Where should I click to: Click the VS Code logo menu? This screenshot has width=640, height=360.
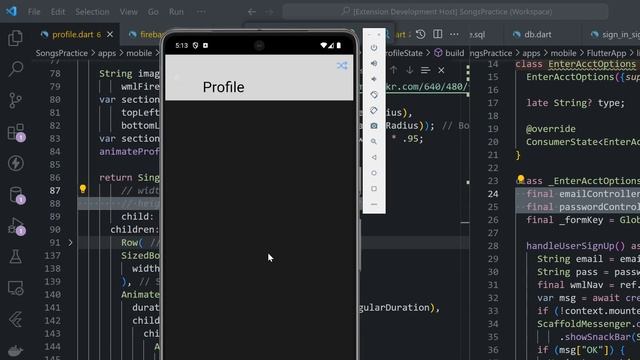pos(11,11)
